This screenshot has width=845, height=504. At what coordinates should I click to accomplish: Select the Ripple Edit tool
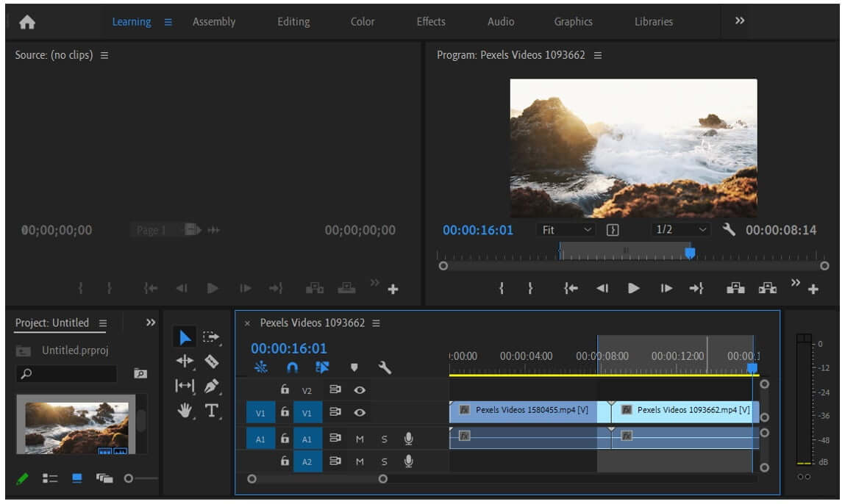click(x=185, y=361)
